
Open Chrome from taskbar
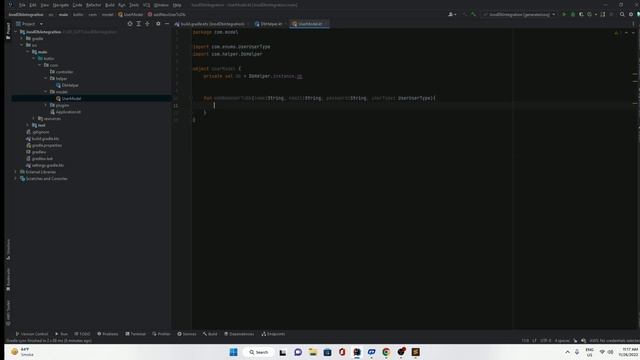[386, 352]
